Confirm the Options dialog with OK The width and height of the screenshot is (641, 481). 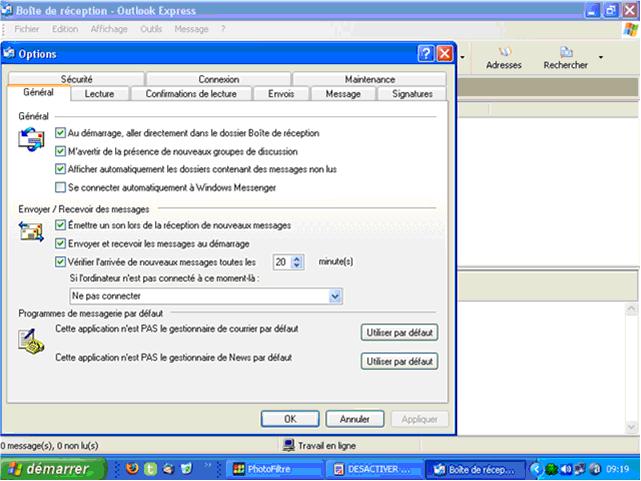[290, 419]
